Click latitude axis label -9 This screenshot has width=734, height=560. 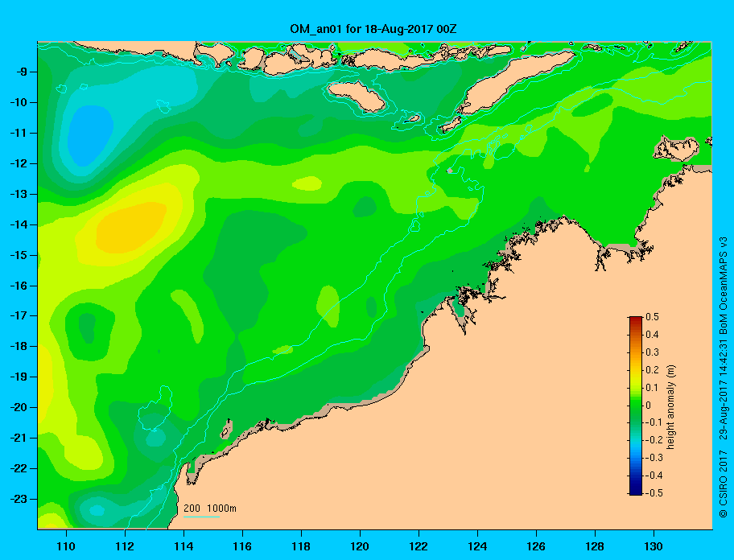[x=21, y=72]
